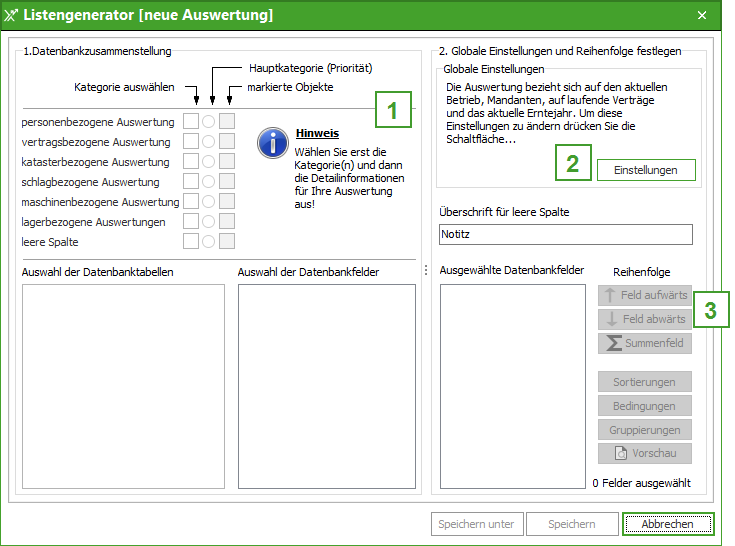Select leere Spalte Hauptkategorie radio button
Screen dimensions: 735x546
point(209,241)
